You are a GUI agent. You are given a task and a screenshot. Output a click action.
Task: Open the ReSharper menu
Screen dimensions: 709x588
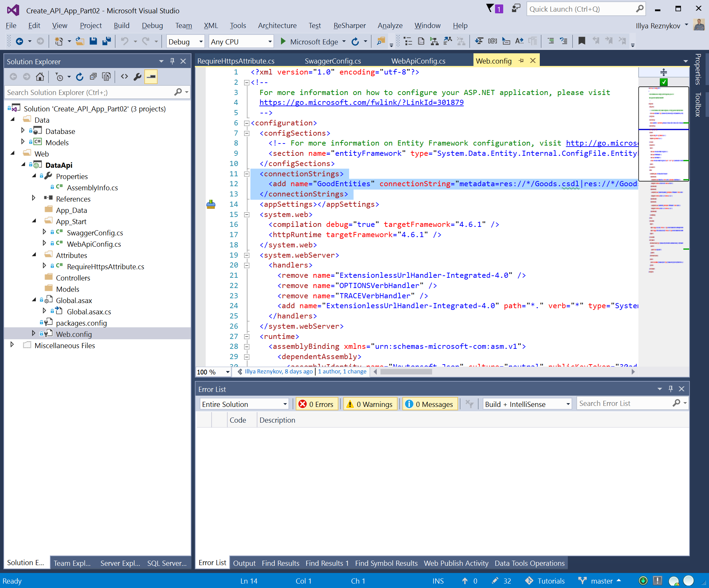[349, 26]
